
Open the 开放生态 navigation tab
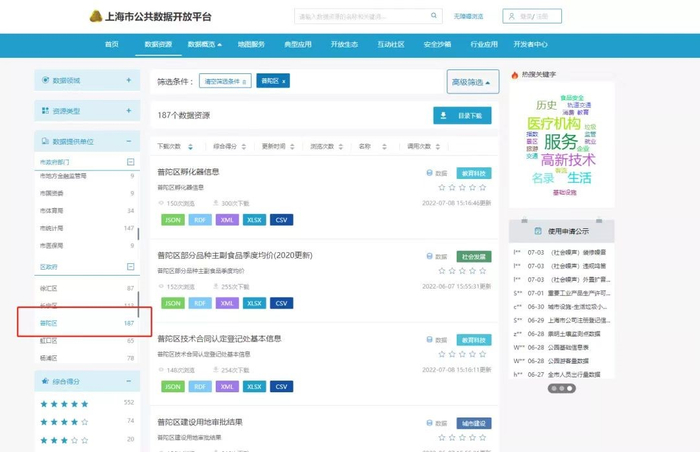tap(344, 44)
